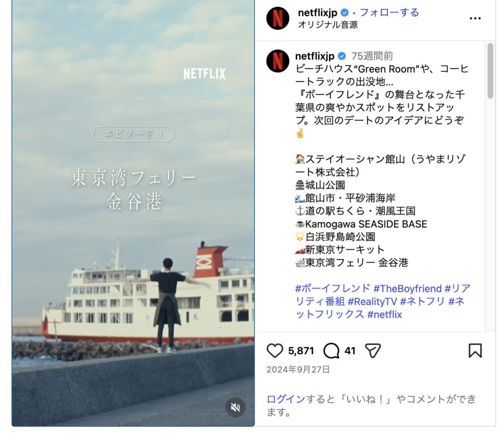Click the 5,871 likes count
The width and height of the screenshot is (504, 435).
(x=301, y=350)
